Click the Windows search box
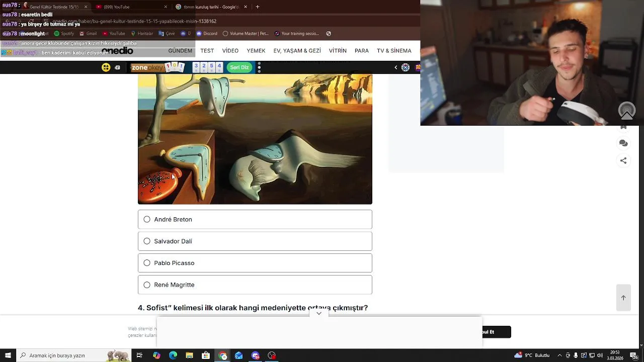 [x=73, y=355]
